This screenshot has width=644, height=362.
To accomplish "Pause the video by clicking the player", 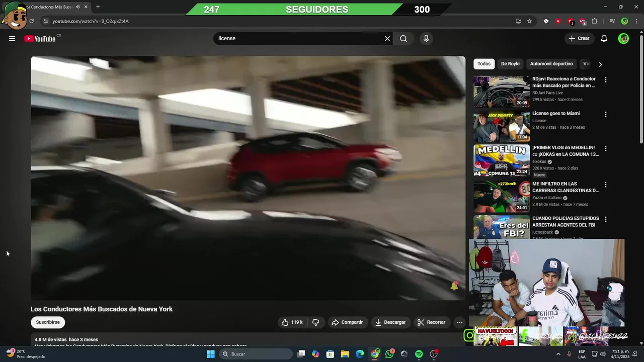I will 248,178.
